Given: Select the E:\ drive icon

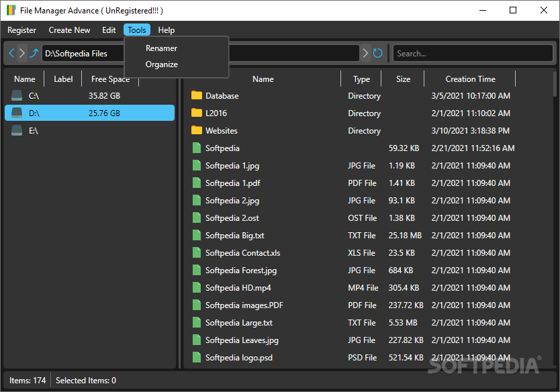Looking at the screenshot, I should (x=17, y=131).
